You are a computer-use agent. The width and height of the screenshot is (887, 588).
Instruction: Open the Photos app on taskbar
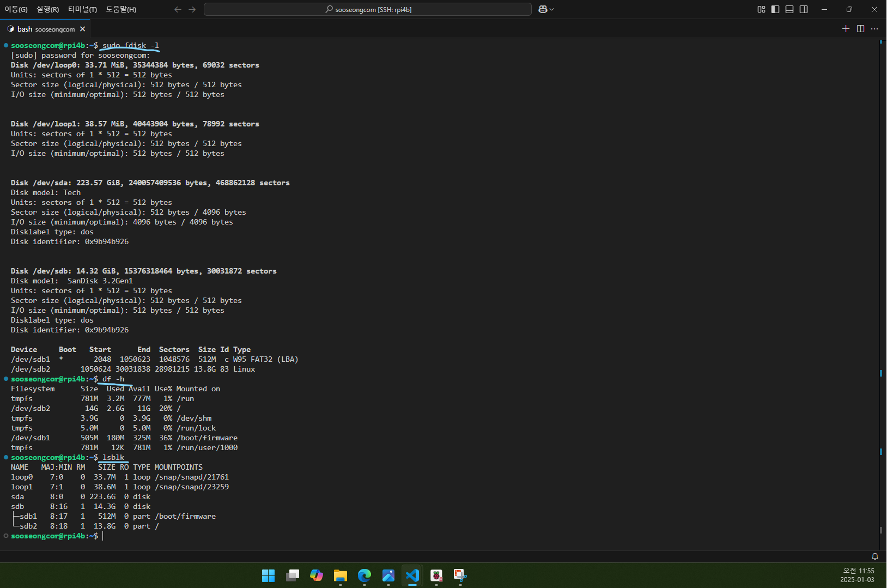click(x=388, y=575)
